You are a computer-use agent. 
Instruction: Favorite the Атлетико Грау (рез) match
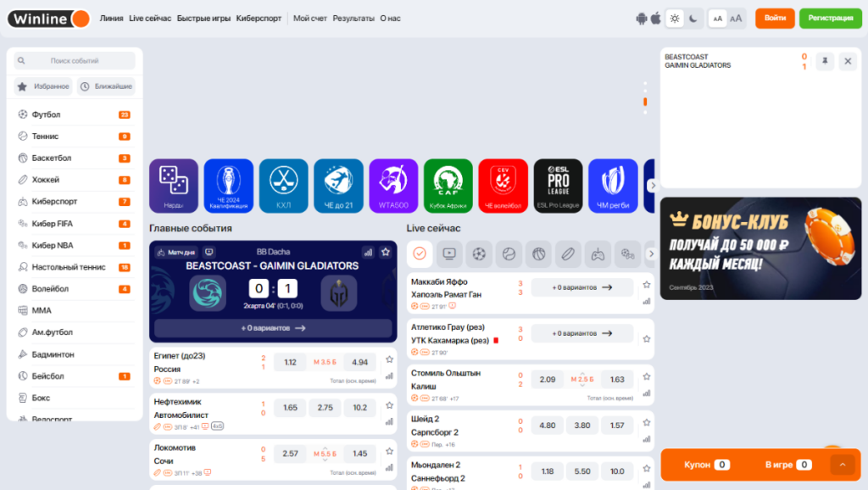[x=647, y=339]
